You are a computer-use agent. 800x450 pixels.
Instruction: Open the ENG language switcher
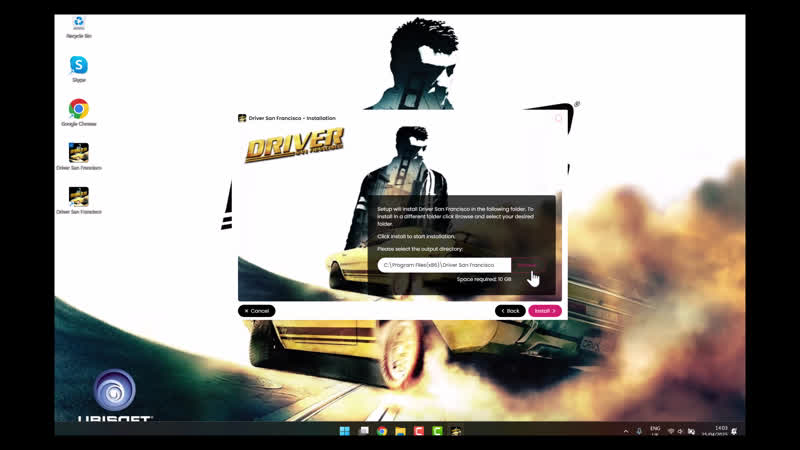point(655,431)
